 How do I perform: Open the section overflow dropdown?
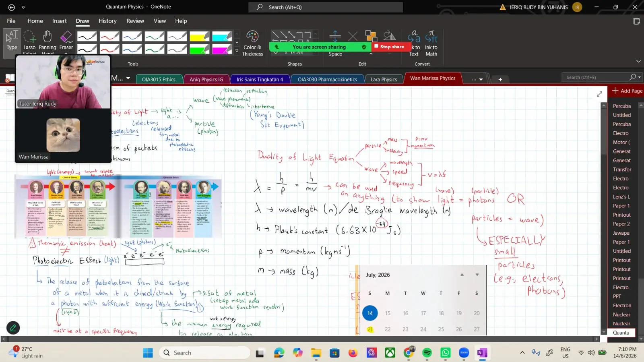coord(477,79)
